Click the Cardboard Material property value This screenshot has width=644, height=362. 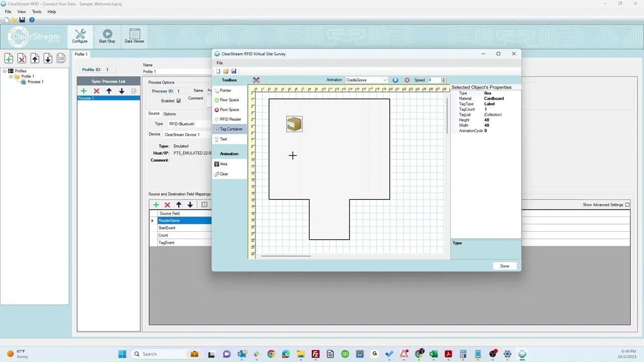pos(494,99)
